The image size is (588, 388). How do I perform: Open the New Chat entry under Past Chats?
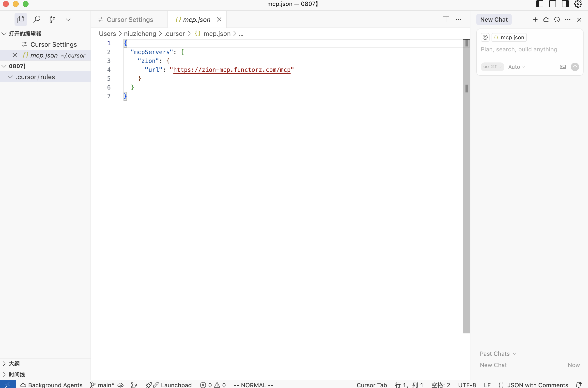click(530, 365)
